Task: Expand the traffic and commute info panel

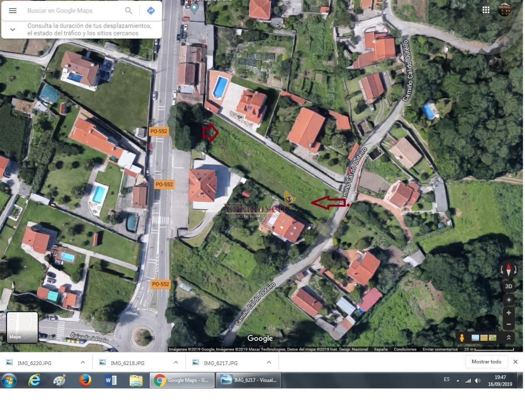Action: click(x=13, y=29)
